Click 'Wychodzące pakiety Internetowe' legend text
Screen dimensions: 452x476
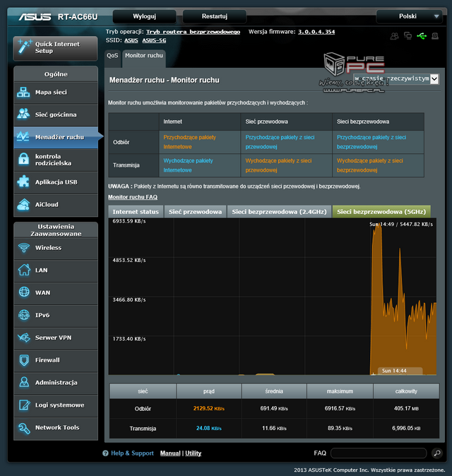click(188, 165)
